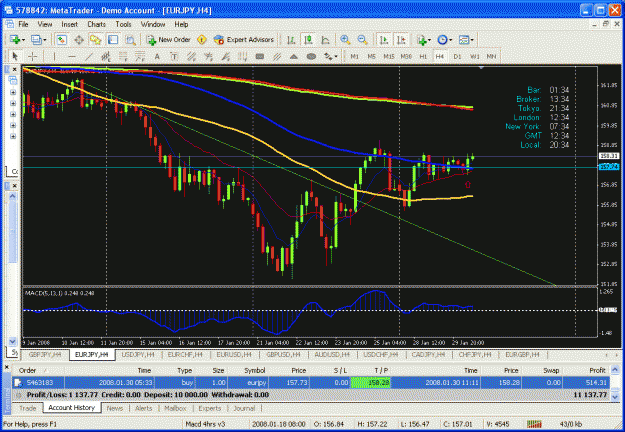
Task: Click the New Order button
Action: tap(169, 40)
